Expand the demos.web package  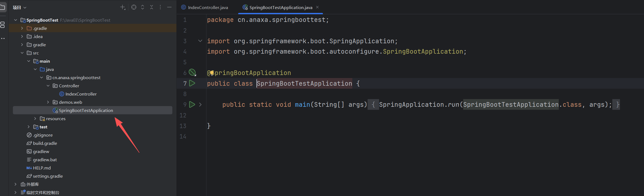click(x=48, y=102)
